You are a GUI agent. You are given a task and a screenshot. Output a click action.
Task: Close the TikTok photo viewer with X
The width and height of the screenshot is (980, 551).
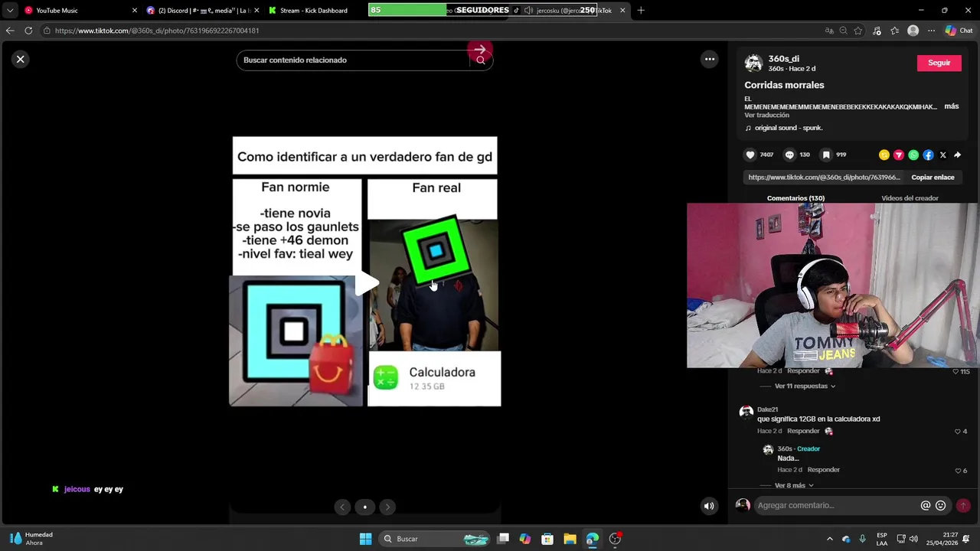pos(21,59)
